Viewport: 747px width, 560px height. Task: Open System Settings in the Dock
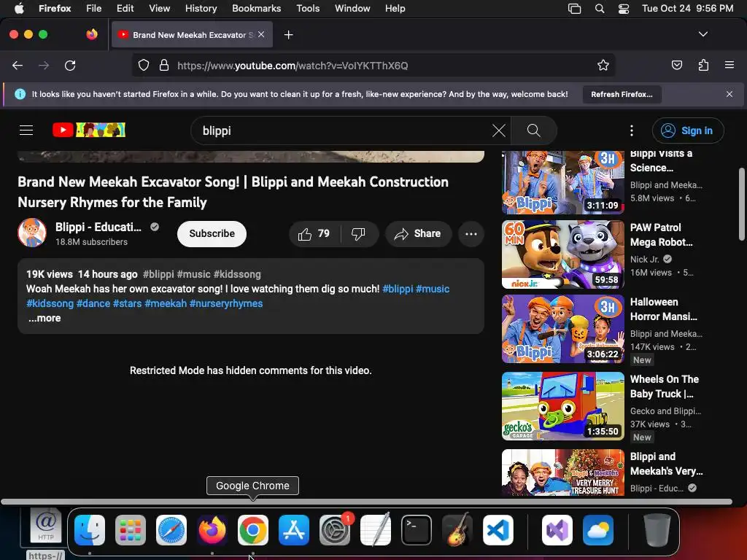pos(334,530)
